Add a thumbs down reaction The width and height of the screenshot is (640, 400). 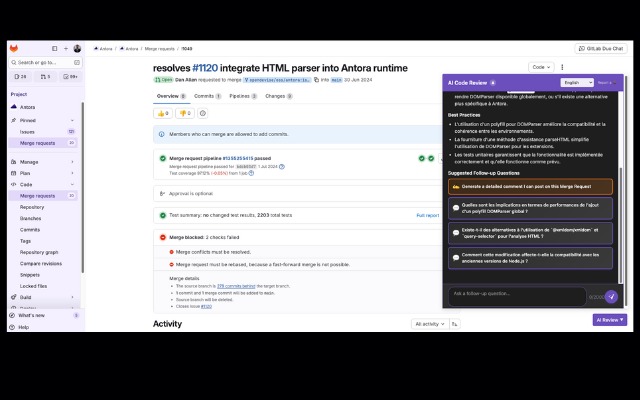[x=185, y=113]
